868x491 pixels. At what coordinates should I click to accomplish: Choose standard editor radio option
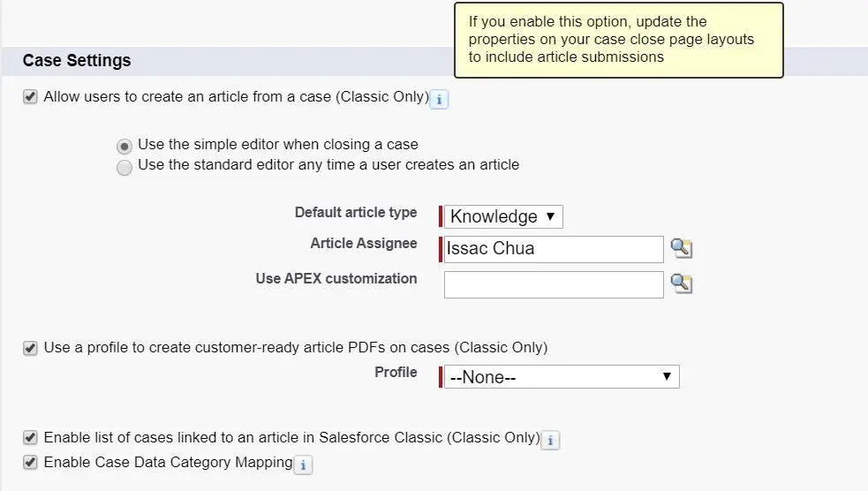click(x=124, y=167)
